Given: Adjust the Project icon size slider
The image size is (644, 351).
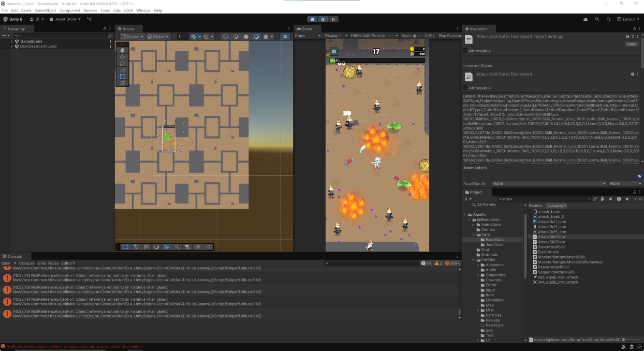Looking at the screenshot, I should [x=630, y=340].
